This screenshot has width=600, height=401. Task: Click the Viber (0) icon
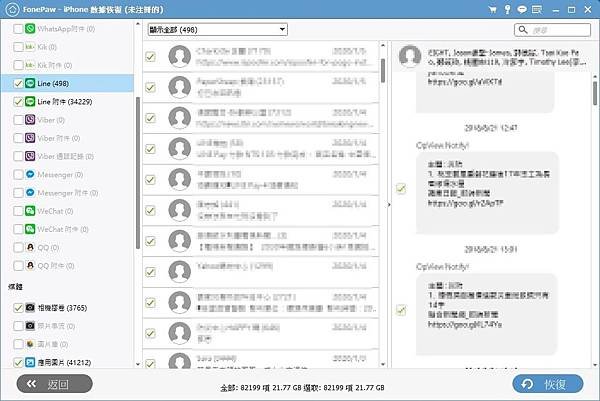click(x=30, y=120)
